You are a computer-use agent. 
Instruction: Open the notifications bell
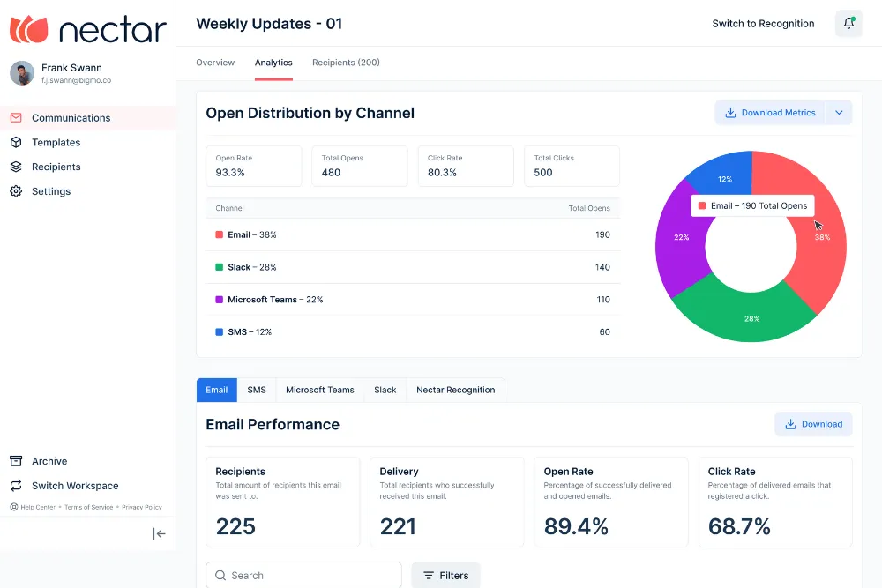pyautogui.click(x=848, y=23)
